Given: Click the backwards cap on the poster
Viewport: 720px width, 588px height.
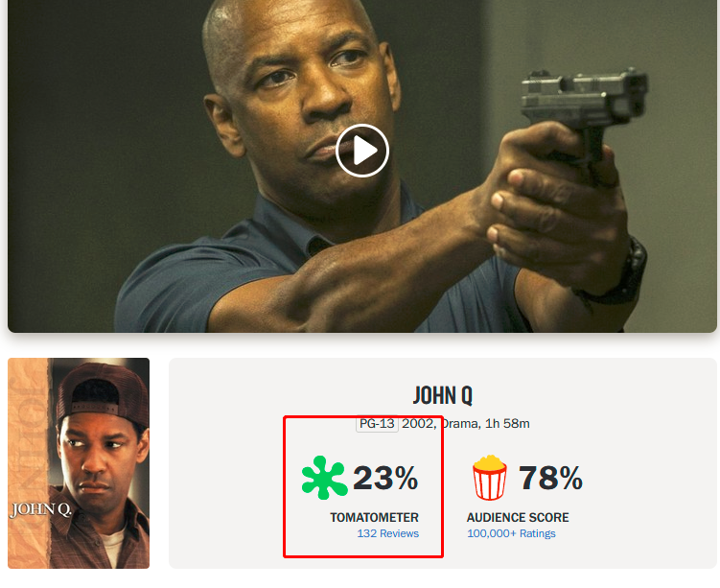Looking at the screenshot, I should coord(104,393).
